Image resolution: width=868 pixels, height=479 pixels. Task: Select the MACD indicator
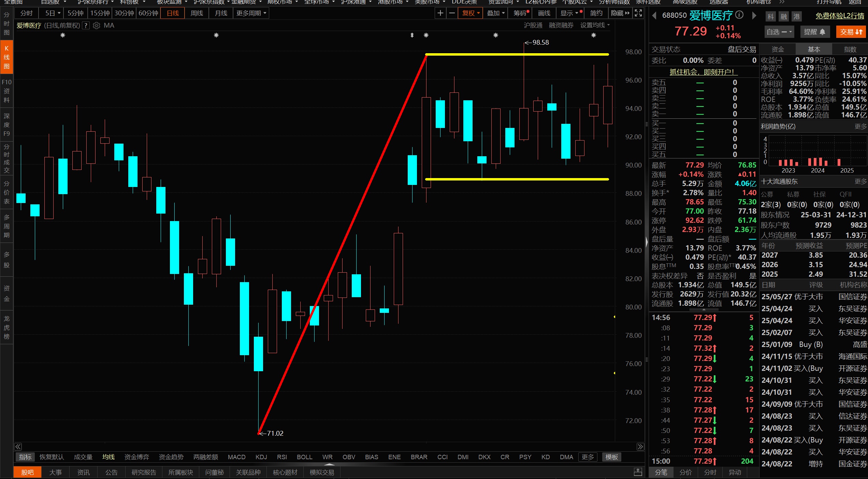236,457
